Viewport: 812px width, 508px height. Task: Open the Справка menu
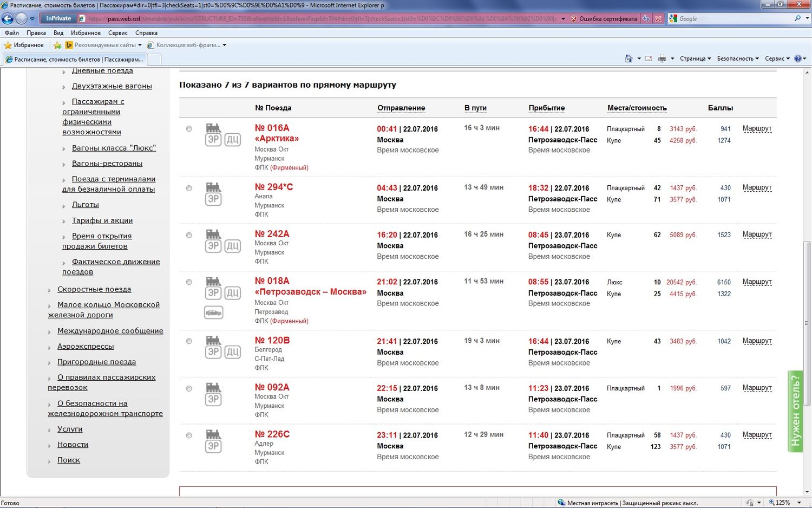146,33
